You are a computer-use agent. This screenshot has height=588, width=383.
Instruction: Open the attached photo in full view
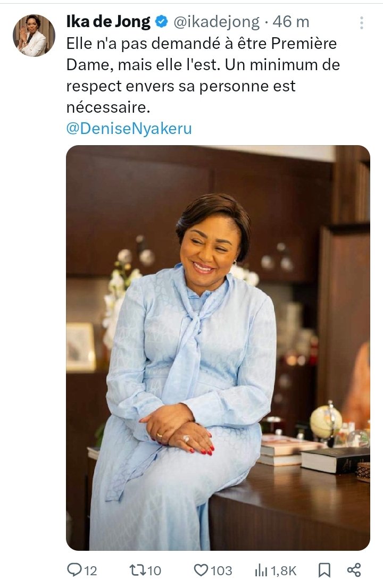tap(218, 348)
